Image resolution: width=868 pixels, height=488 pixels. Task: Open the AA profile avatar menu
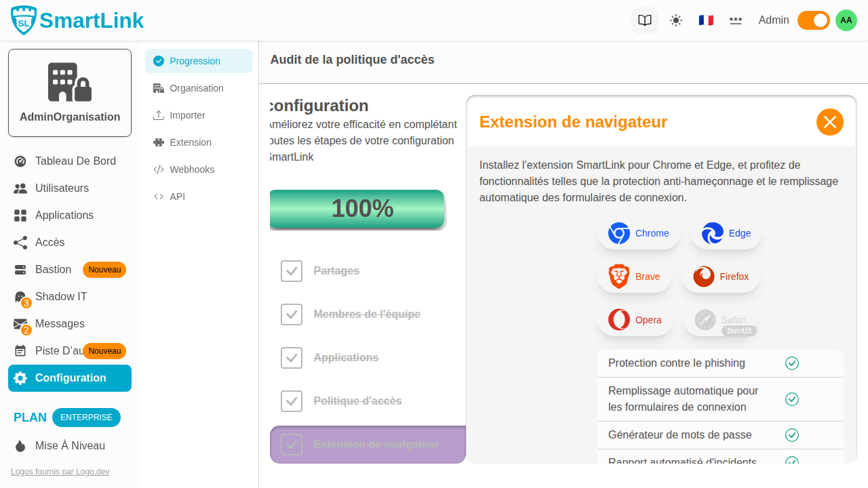point(846,20)
